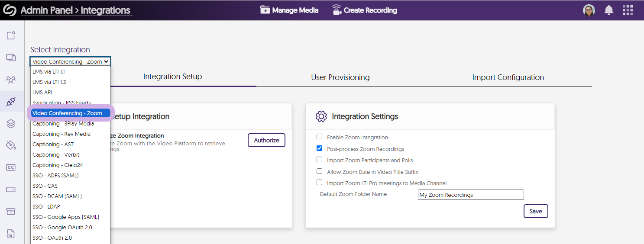
Task: Open the stacked layers sidebar icon
Action: point(11,124)
